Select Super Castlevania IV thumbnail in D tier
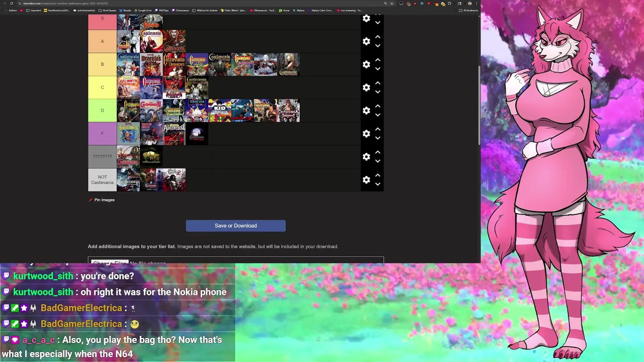The width and height of the screenshot is (644, 362). pyautogui.click(x=151, y=111)
